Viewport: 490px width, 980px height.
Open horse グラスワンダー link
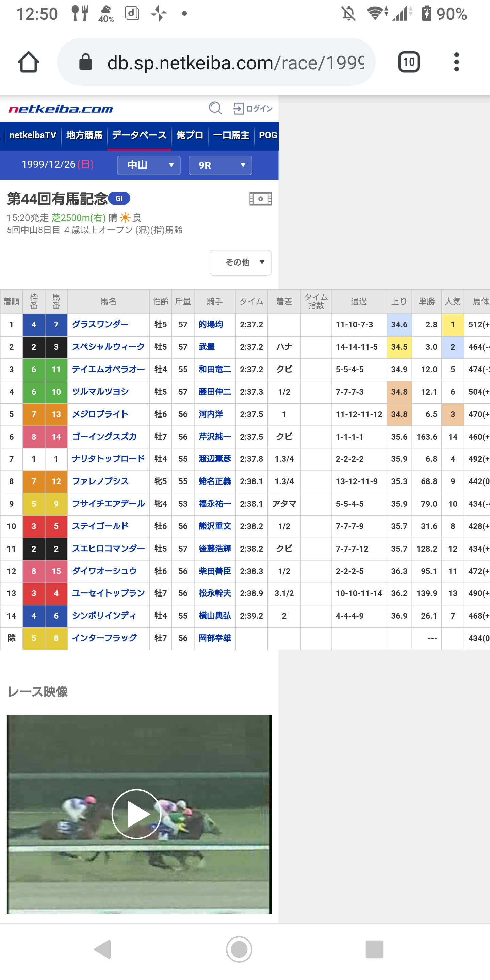point(100,325)
